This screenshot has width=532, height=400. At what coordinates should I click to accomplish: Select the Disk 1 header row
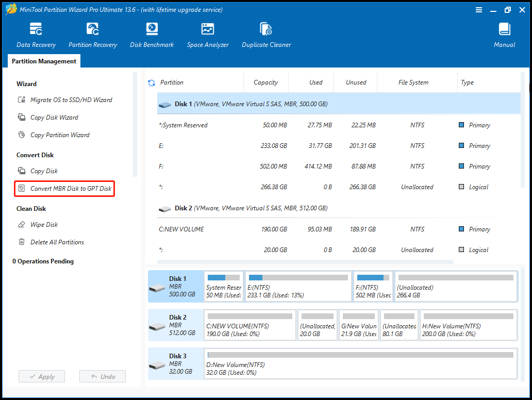tap(339, 104)
